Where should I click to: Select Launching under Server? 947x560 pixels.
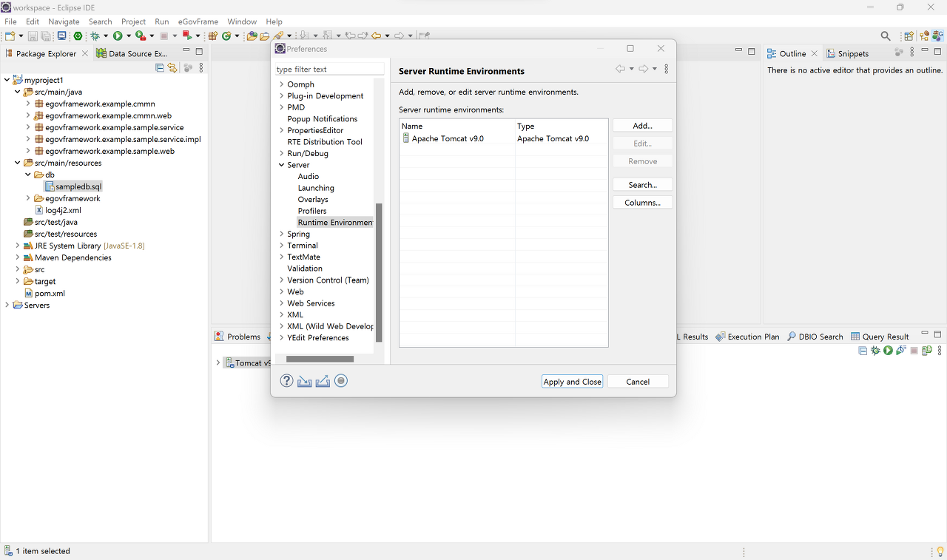(316, 188)
